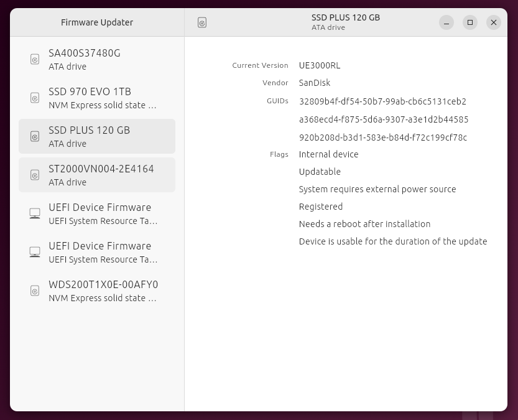Click the SSD PLUS 120 GB header title
The width and height of the screenshot is (518, 420).
tap(346, 17)
